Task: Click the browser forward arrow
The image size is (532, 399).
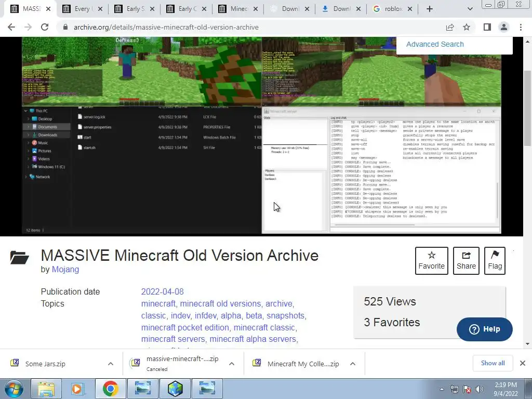Action: pyautogui.click(x=28, y=27)
